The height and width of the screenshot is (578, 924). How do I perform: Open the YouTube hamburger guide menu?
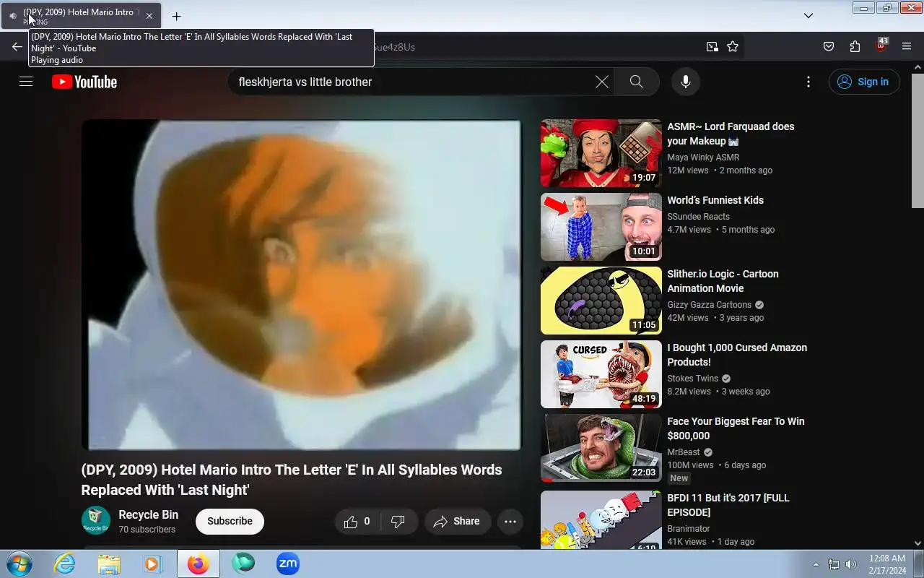(26, 82)
